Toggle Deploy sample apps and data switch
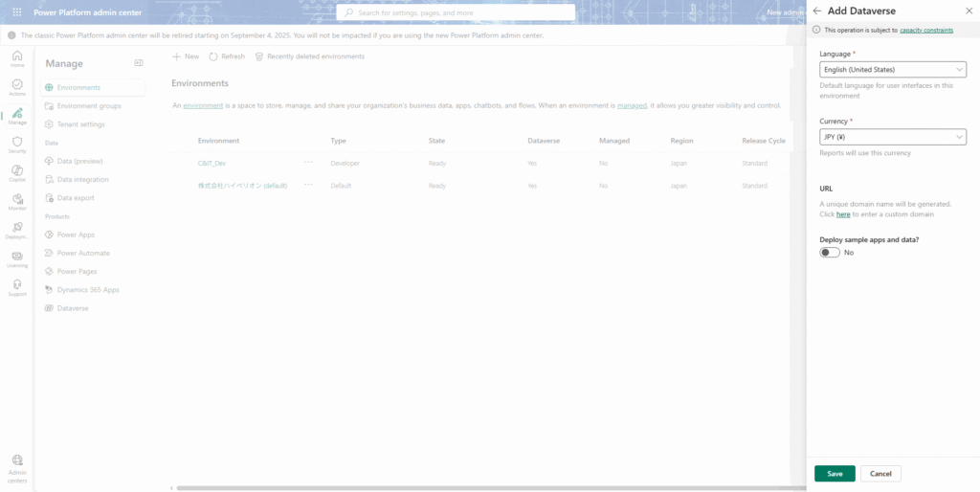 point(830,253)
